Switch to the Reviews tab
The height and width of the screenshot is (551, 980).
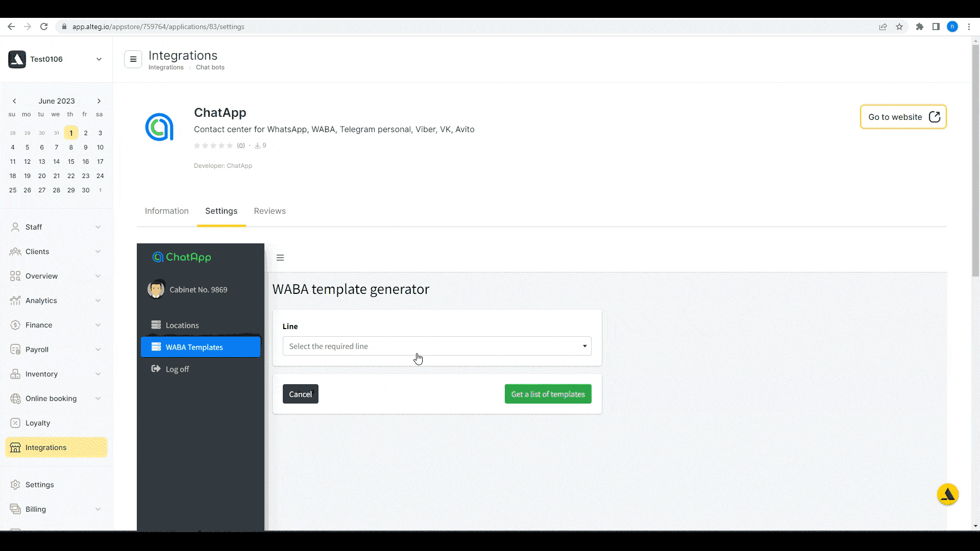point(269,211)
